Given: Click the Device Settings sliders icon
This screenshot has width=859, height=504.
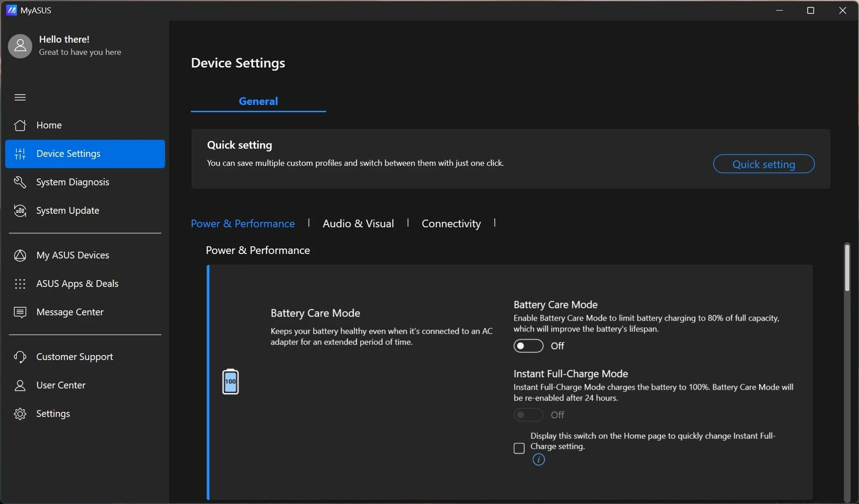Looking at the screenshot, I should coord(20,154).
